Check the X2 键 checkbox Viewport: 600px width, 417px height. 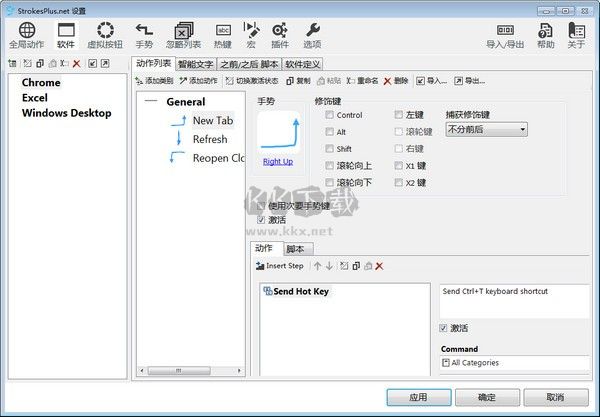[x=399, y=182]
